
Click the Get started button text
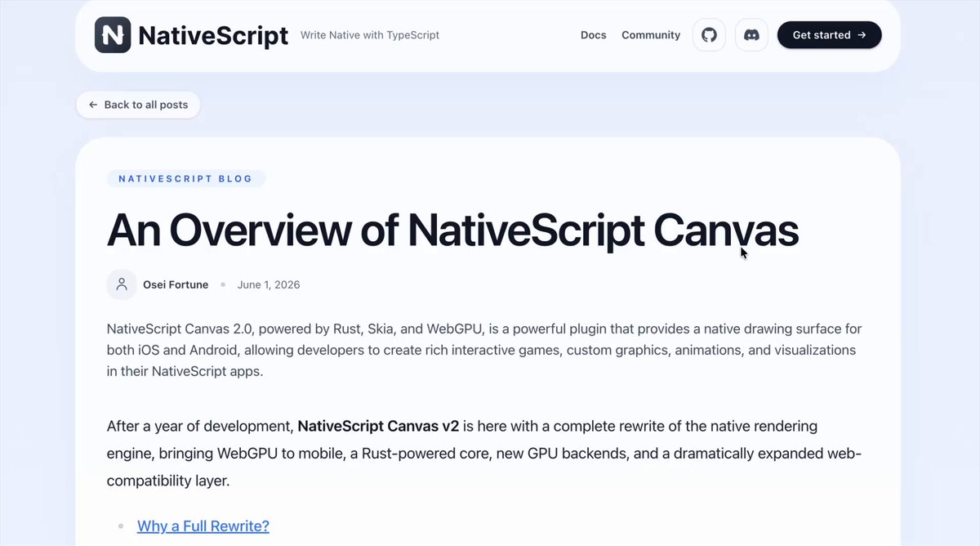[822, 35]
